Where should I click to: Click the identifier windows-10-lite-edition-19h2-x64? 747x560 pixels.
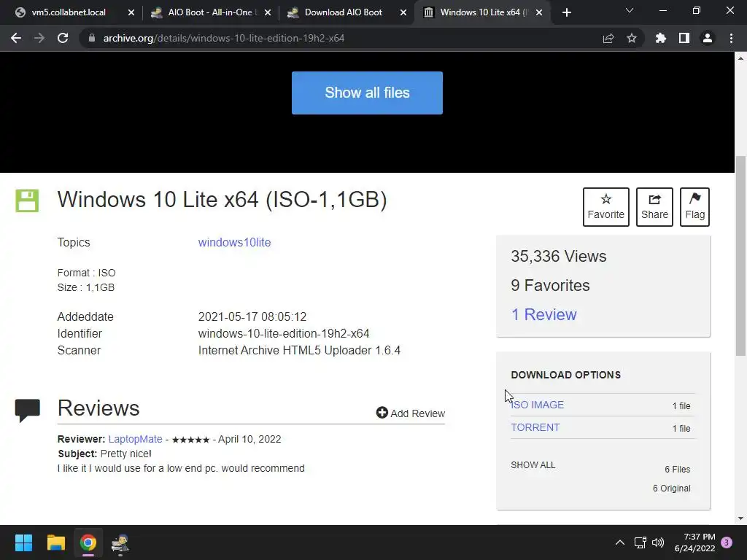point(284,333)
